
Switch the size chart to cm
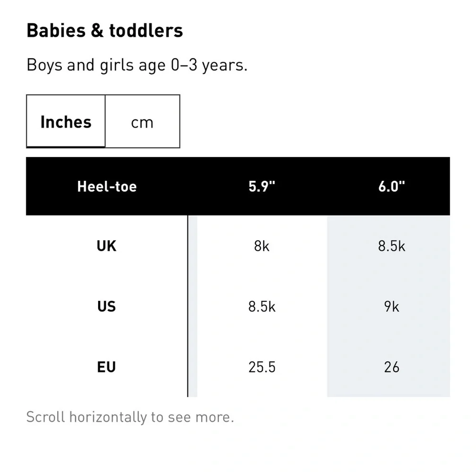click(142, 121)
